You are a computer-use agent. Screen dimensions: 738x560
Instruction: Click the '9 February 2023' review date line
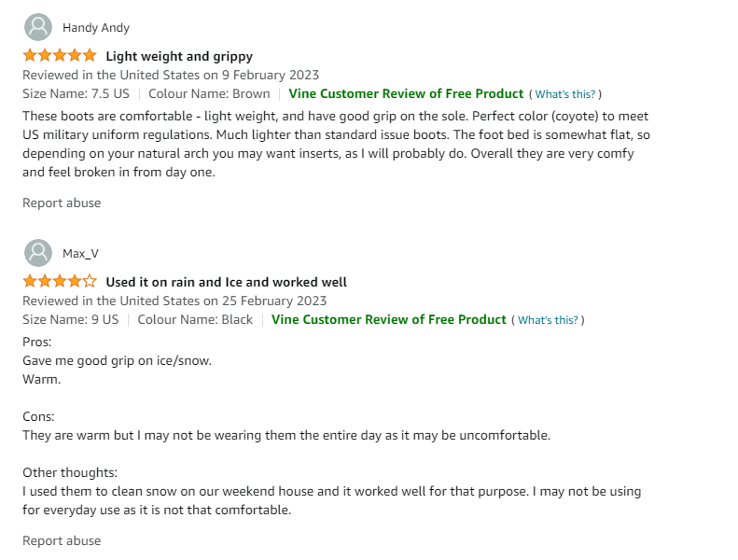(x=171, y=76)
